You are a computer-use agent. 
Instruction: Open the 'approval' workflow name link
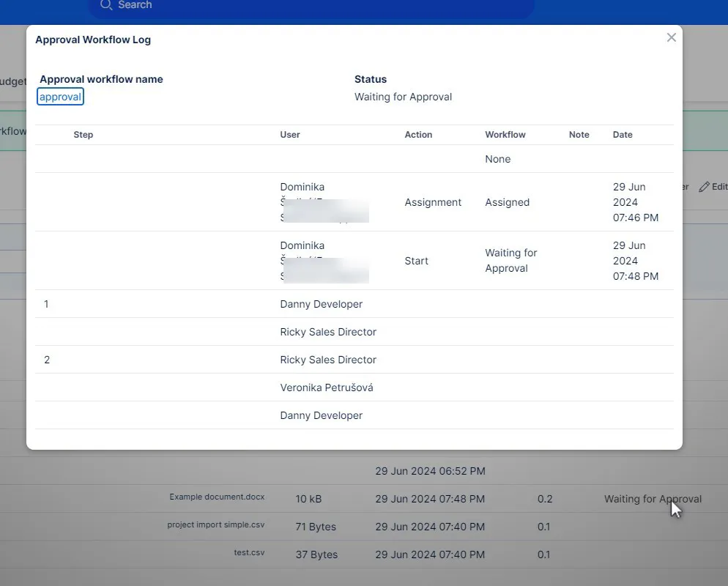tap(60, 97)
